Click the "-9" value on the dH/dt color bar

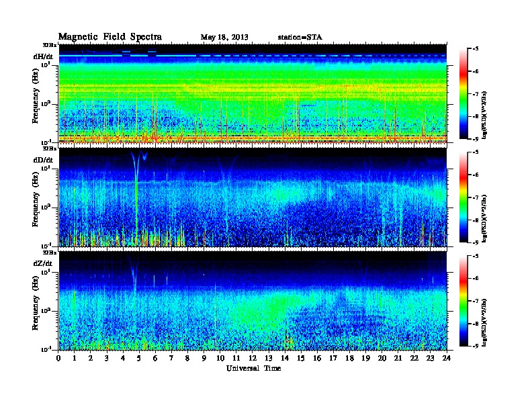476,138
